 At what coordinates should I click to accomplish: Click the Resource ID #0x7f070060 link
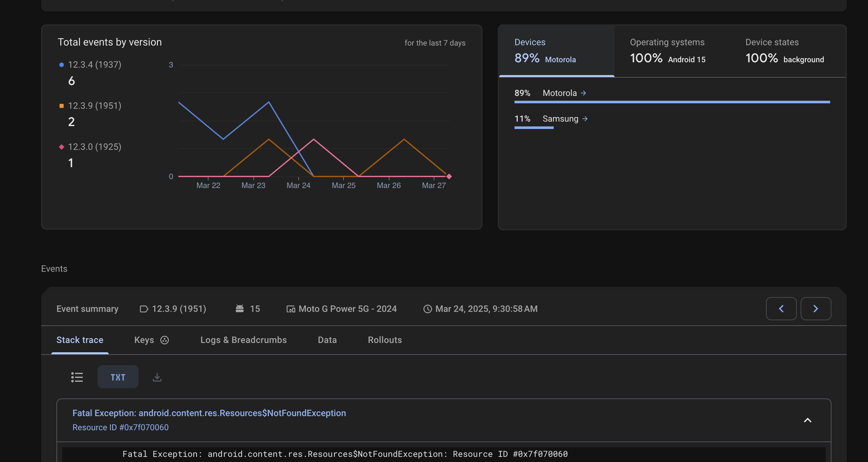click(120, 427)
